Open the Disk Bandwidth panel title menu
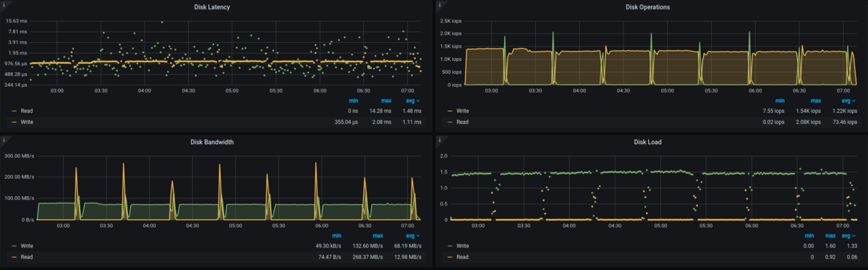The height and width of the screenshot is (270, 868). pos(212,142)
